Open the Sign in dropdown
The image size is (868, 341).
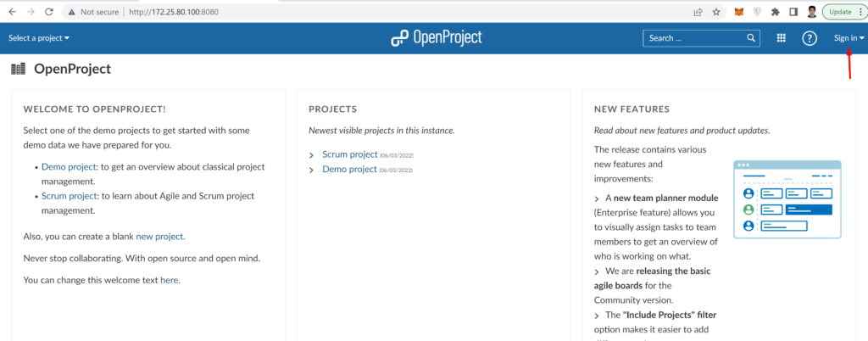[x=849, y=38]
